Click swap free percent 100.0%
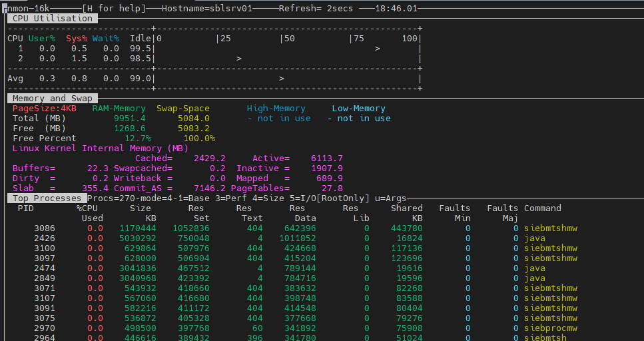Viewport: 644px width, 341px height. 199,139
